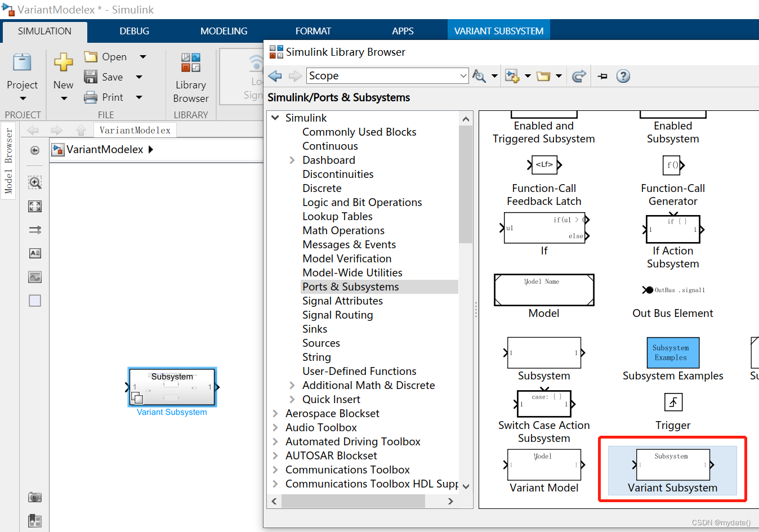
Task: Collapse the Simulink library tree node
Action: [275, 118]
